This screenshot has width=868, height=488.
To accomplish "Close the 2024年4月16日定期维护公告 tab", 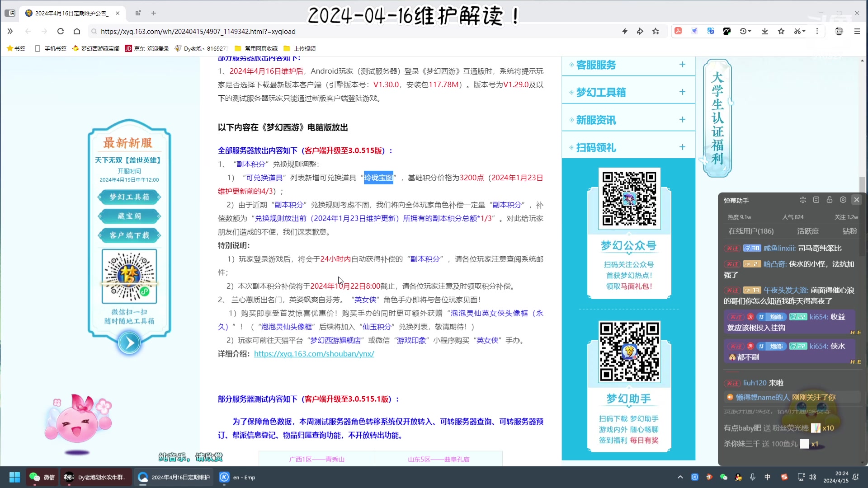I will (118, 13).
